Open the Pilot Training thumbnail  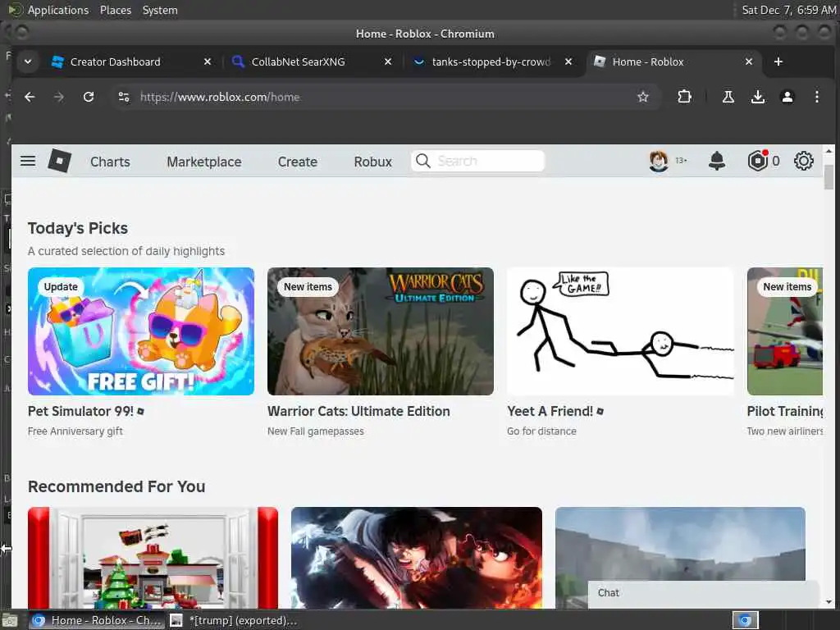tap(784, 331)
